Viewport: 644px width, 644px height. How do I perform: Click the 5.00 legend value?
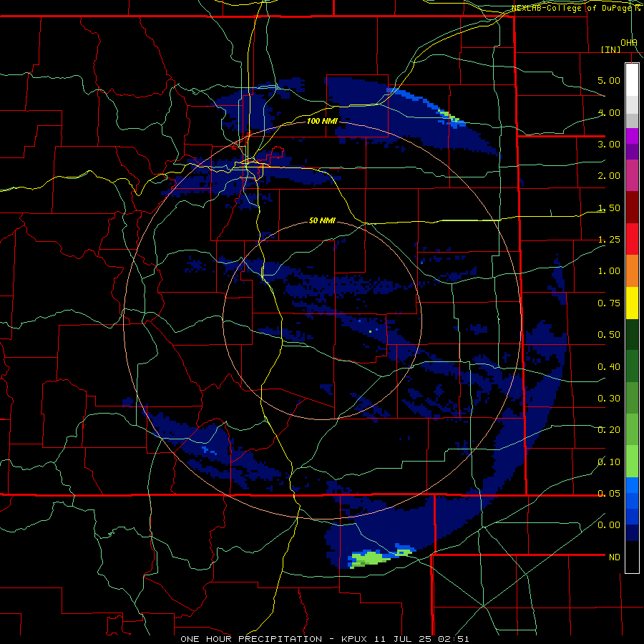tap(609, 80)
